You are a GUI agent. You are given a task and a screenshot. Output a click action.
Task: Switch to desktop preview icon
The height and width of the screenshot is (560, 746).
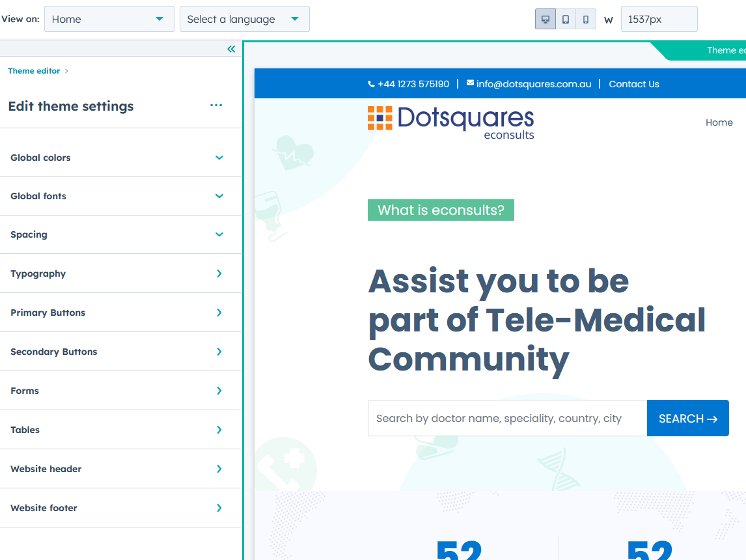[x=546, y=20]
